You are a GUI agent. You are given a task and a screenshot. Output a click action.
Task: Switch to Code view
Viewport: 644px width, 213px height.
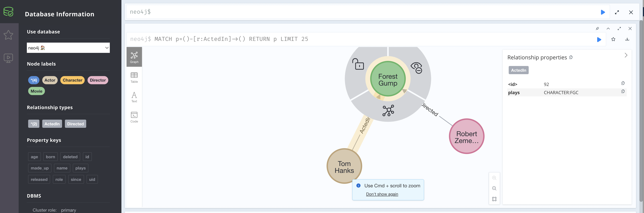click(x=134, y=117)
